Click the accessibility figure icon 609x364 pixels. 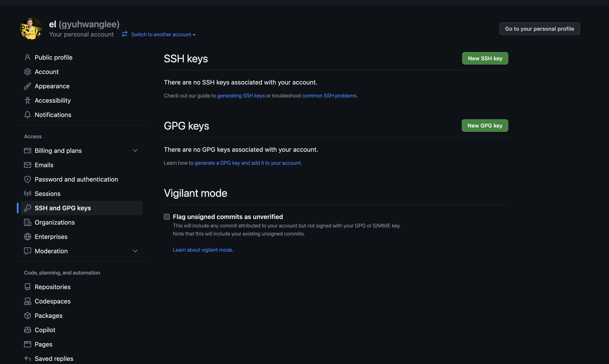point(28,100)
